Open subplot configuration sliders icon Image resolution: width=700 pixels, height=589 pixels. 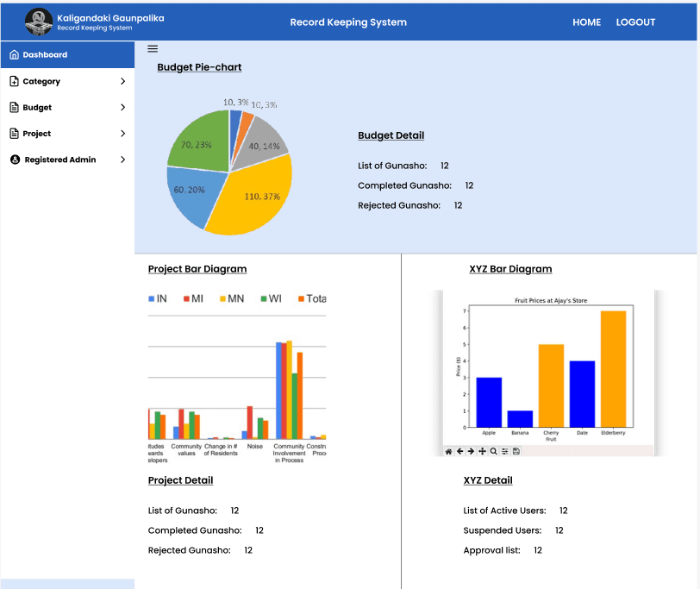pos(504,451)
